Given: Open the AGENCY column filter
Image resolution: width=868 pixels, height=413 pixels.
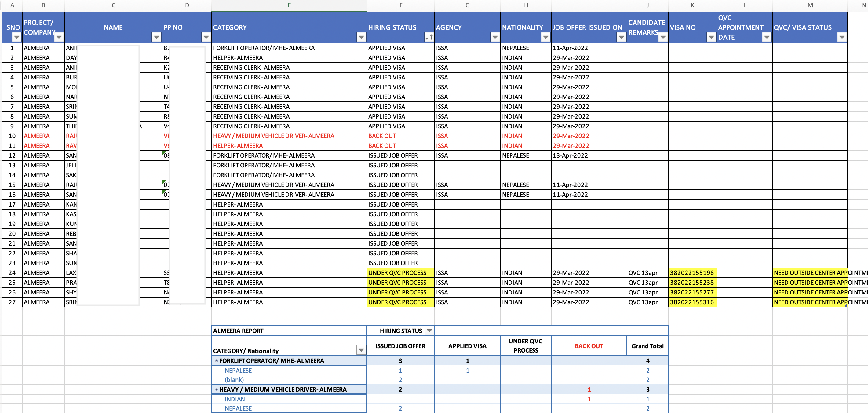Looking at the screenshot, I should (495, 37).
